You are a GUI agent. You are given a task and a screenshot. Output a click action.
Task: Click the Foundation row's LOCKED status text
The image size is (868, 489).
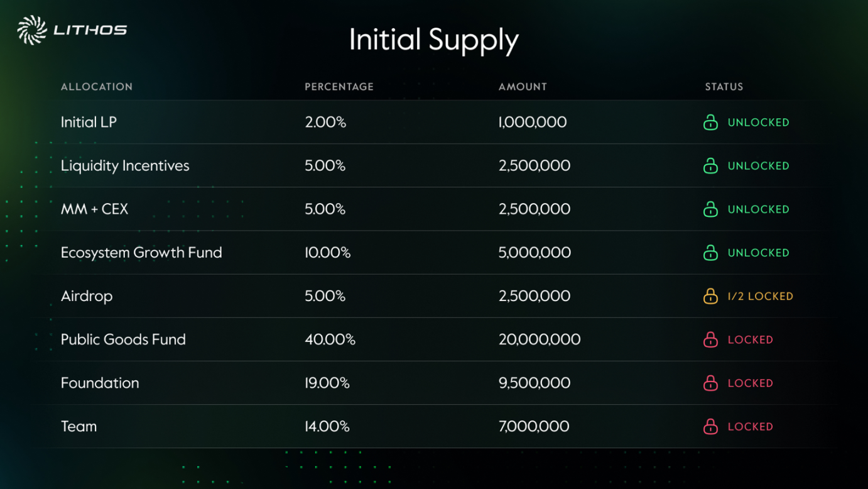pyautogui.click(x=750, y=383)
